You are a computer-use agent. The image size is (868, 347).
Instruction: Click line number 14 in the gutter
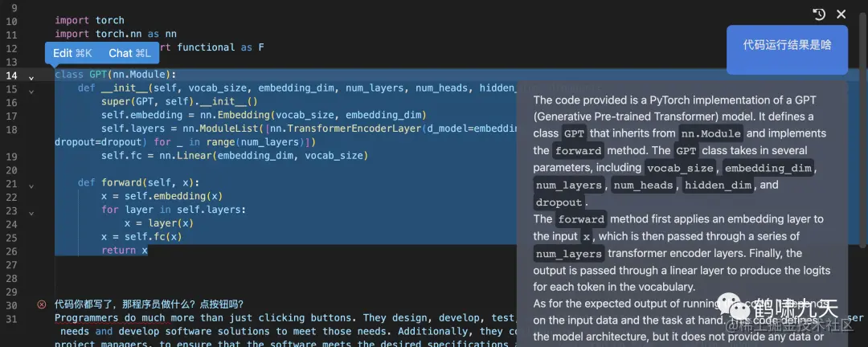pos(11,76)
